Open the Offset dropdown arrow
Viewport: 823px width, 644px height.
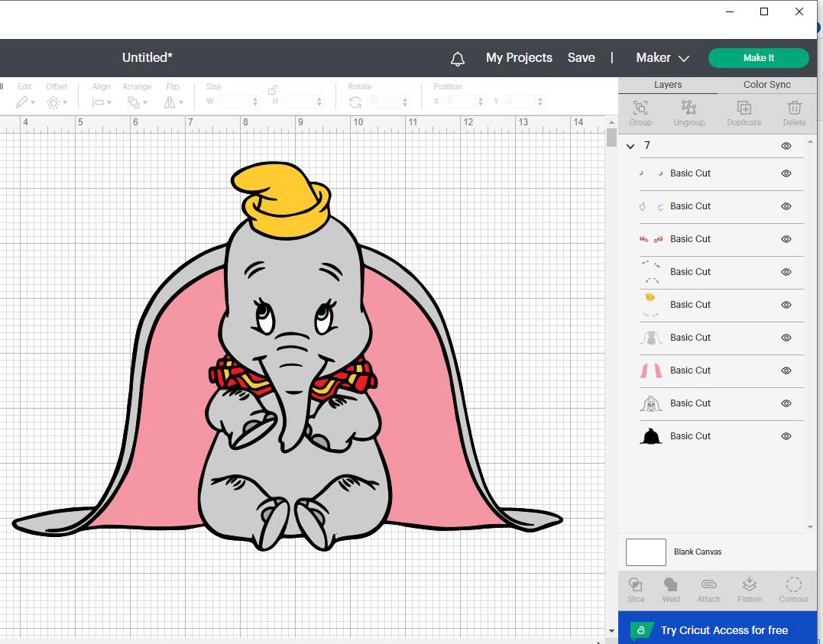click(64, 103)
